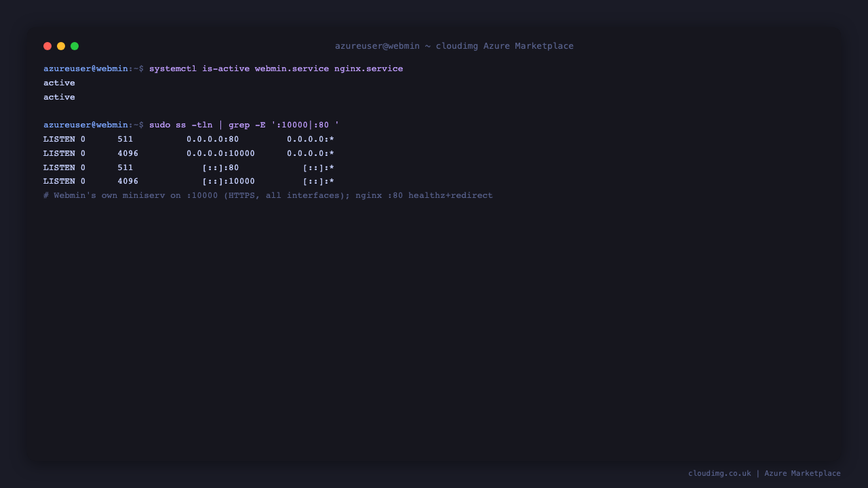Click the '4096' backlog in the 0.0.0.0:10000 row
This screenshot has width=868, height=488.
(x=128, y=153)
